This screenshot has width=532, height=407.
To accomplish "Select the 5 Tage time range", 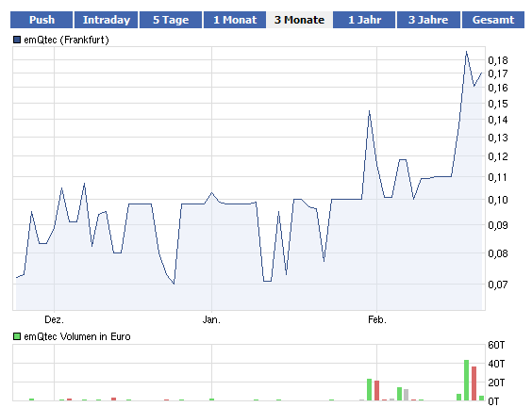I will tap(171, 20).
